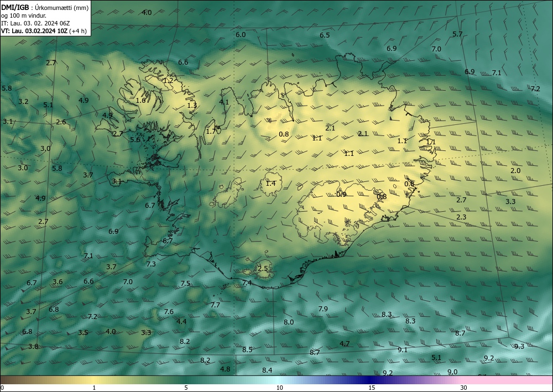The width and height of the screenshot is (553, 392).
Task: Click the '9.3' value label
Action: point(519,346)
